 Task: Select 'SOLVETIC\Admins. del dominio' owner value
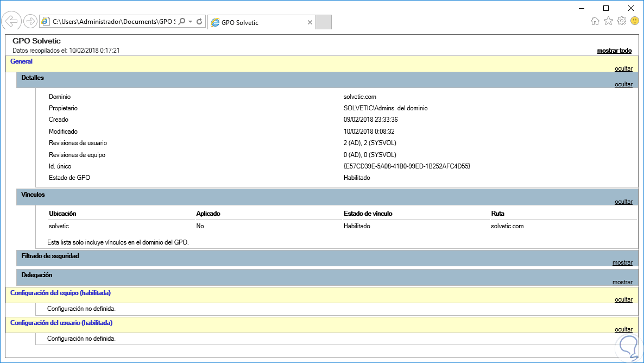click(x=386, y=108)
